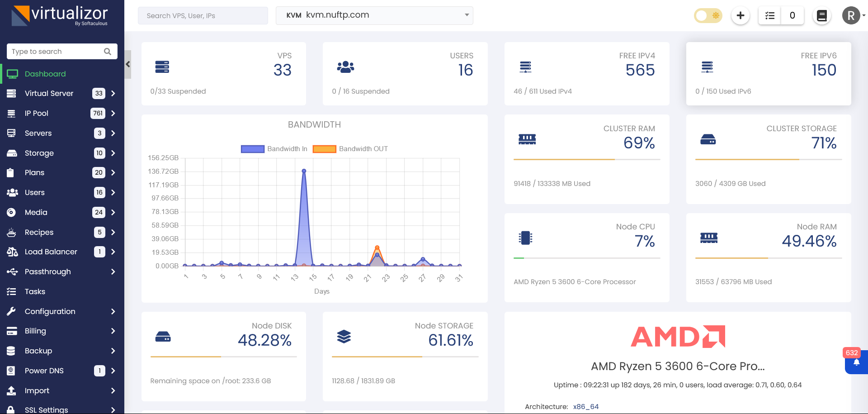The height and width of the screenshot is (414, 868).
Task: Open the R user profile menu
Action: 852,16
